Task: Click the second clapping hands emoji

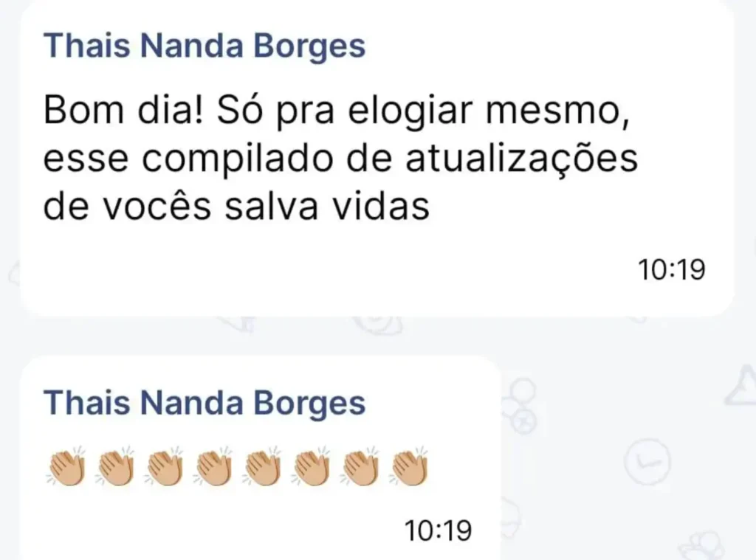Action: tap(114, 468)
